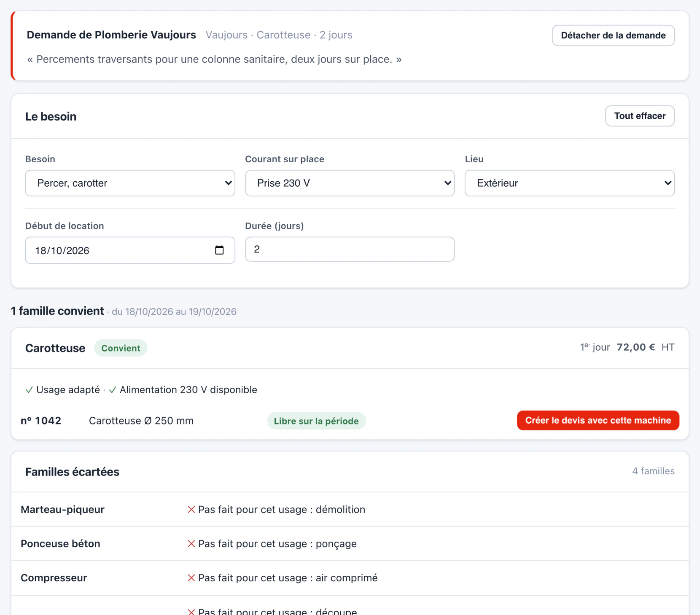Click the du 18/10/2026 au 19/10/2026 period text
This screenshot has width=700, height=615.
point(174,312)
